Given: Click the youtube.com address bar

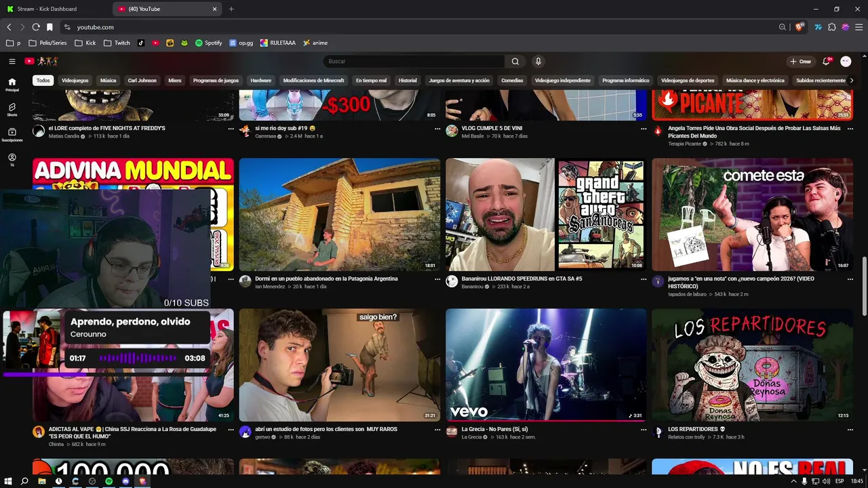Looking at the screenshot, I should pyautogui.click(x=420, y=27).
